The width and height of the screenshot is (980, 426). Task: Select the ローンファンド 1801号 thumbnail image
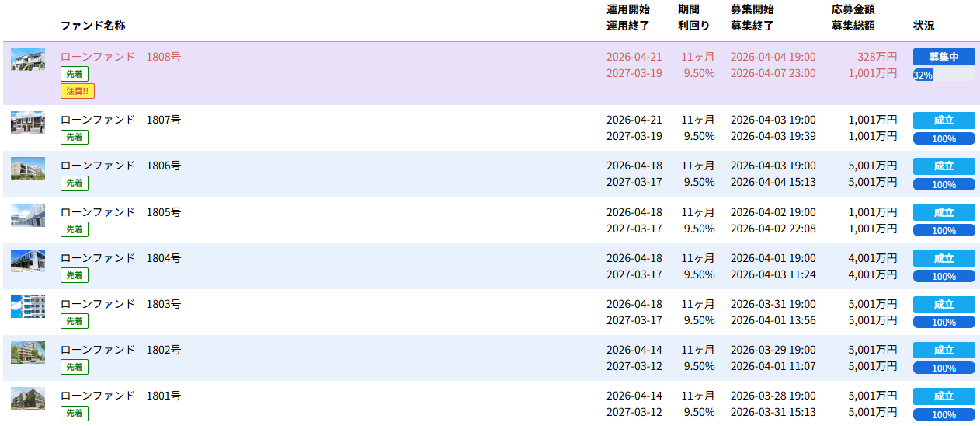click(x=27, y=399)
